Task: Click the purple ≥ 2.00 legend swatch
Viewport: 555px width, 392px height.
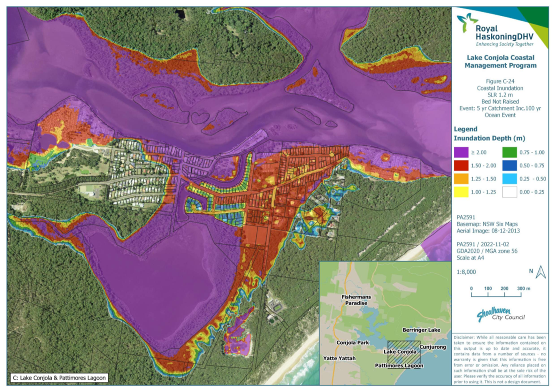Action: pyautogui.click(x=461, y=153)
